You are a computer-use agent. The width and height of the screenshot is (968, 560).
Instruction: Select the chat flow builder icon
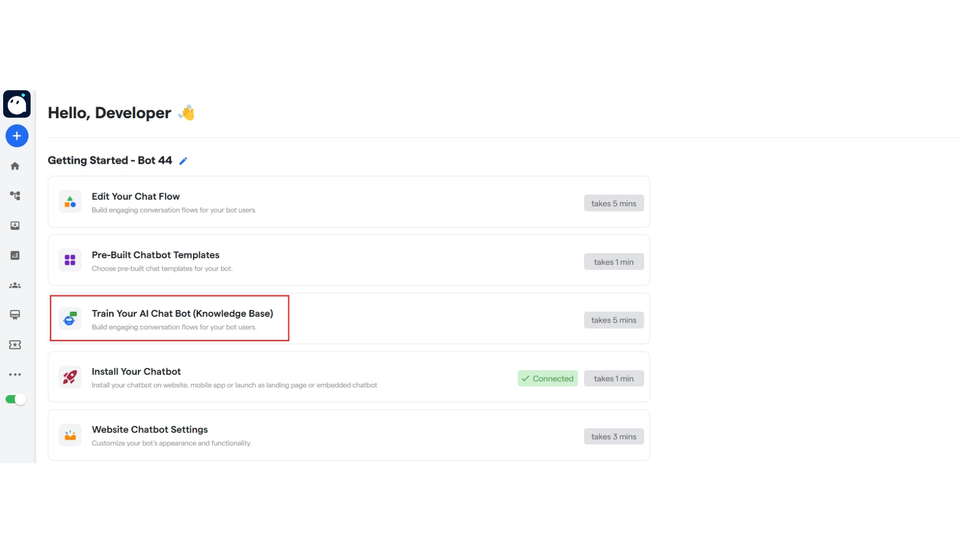[15, 195]
